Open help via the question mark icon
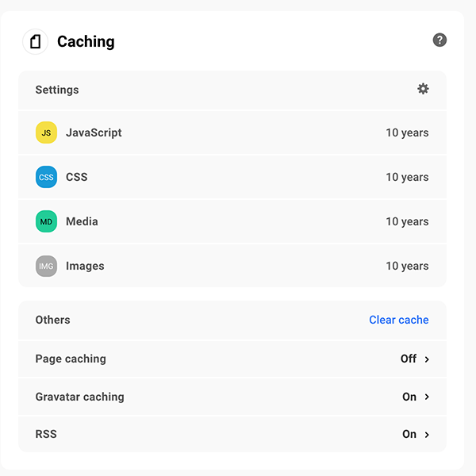Viewport: 476px width, 476px height. pyautogui.click(x=440, y=40)
